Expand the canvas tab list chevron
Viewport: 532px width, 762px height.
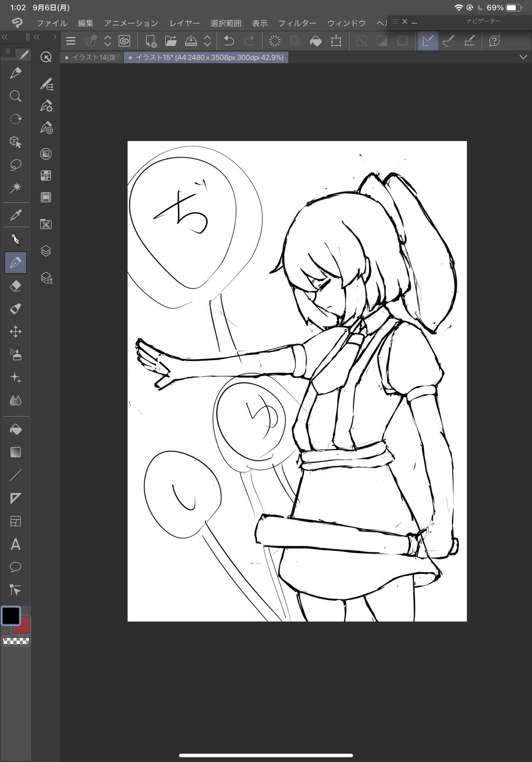click(523, 57)
